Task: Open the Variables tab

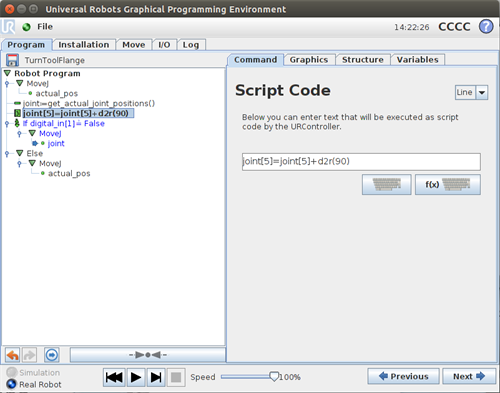Action: [417, 60]
